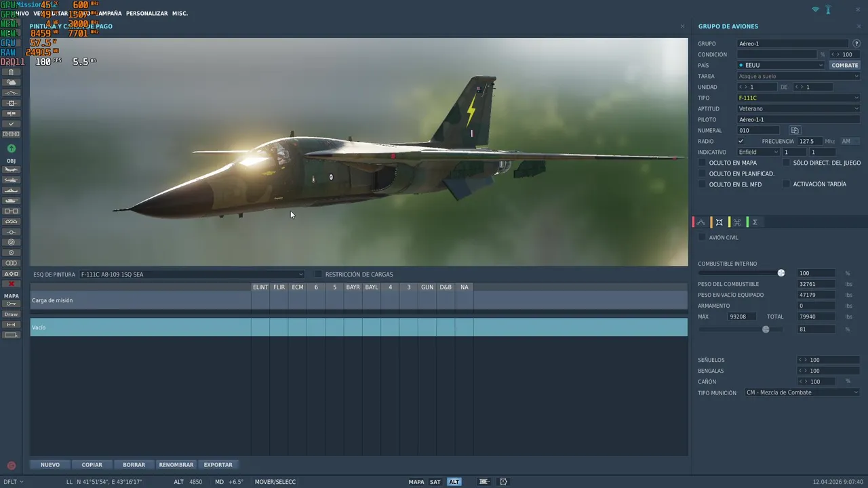Viewport: 868px width, 488px height.
Task: Open the payload tab icon with orange marker
Action: pyautogui.click(x=719, y=222)
